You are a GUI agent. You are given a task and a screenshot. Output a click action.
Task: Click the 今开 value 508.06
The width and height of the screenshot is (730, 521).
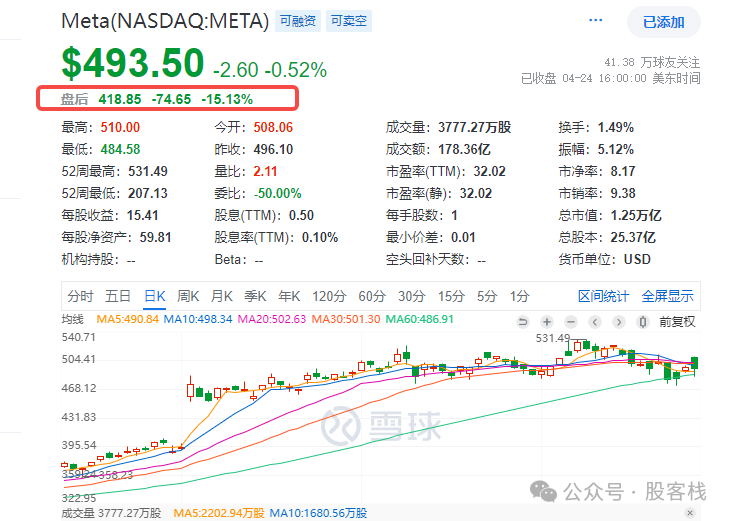click(273, 127)
